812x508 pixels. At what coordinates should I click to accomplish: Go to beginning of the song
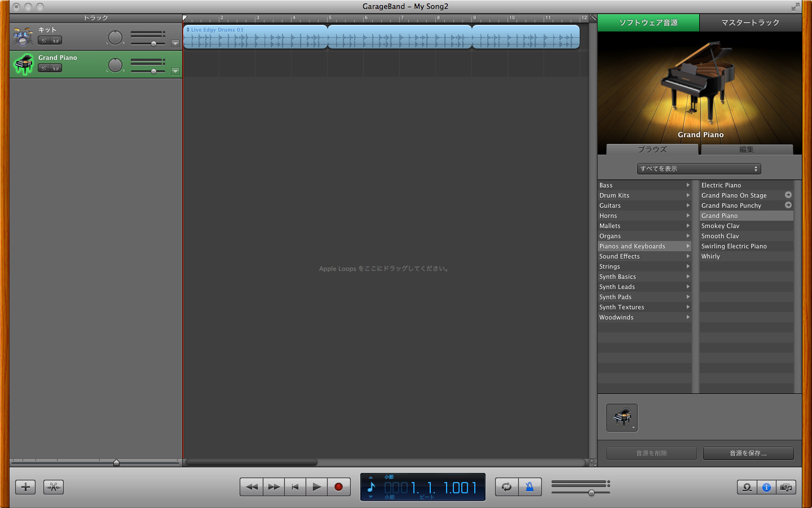[x=295, y=487]
